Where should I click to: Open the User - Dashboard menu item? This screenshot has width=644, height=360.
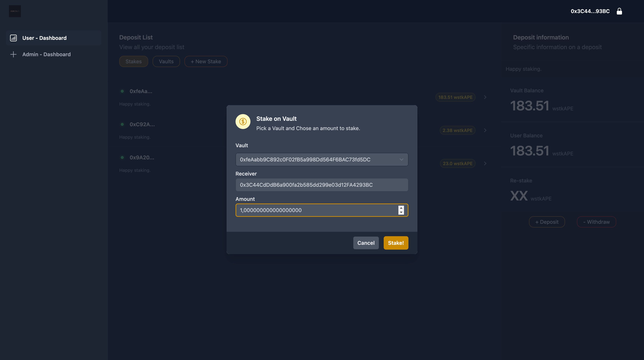[x=53, y=38]
